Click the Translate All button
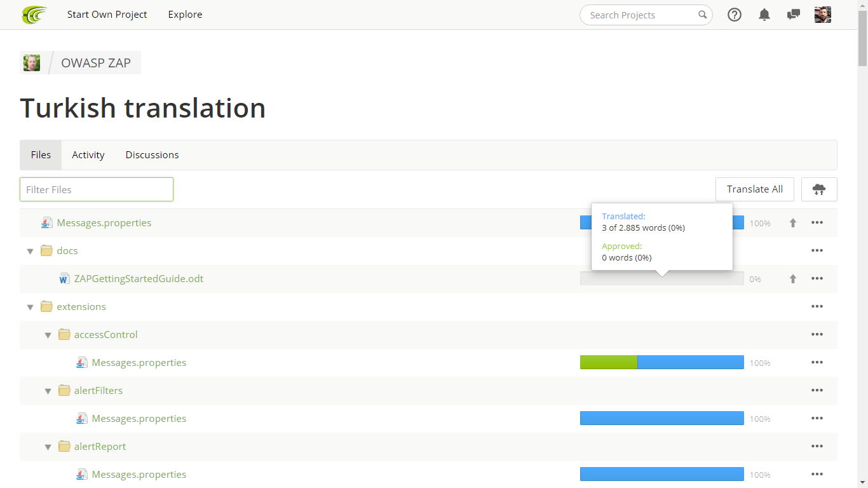This screenshot has height=488, width=868. (755, 189)
